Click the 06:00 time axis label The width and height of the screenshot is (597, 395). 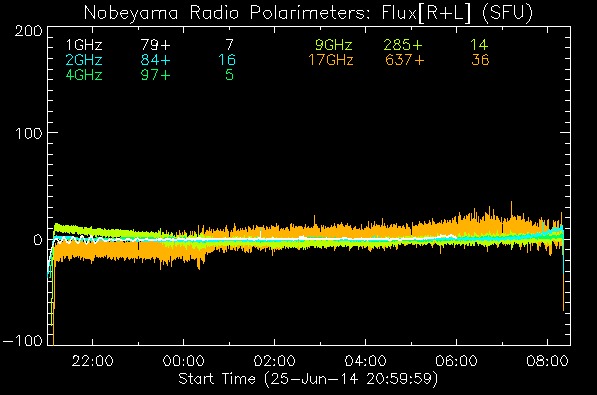pyautogui.click(x=457, y=361)
